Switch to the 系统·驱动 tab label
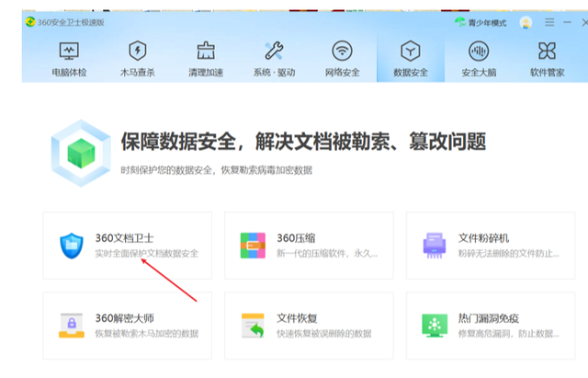 tap(274, 73)
